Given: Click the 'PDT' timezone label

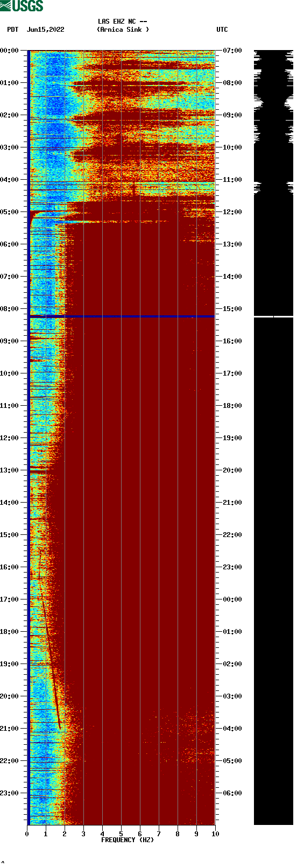Looking at the screenshot, I should (13, 30).
